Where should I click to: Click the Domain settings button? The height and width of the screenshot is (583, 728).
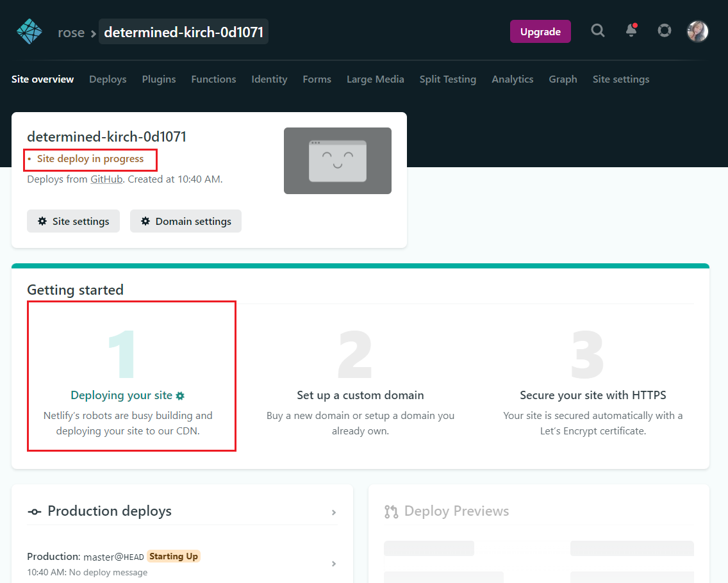click(186, 221)
